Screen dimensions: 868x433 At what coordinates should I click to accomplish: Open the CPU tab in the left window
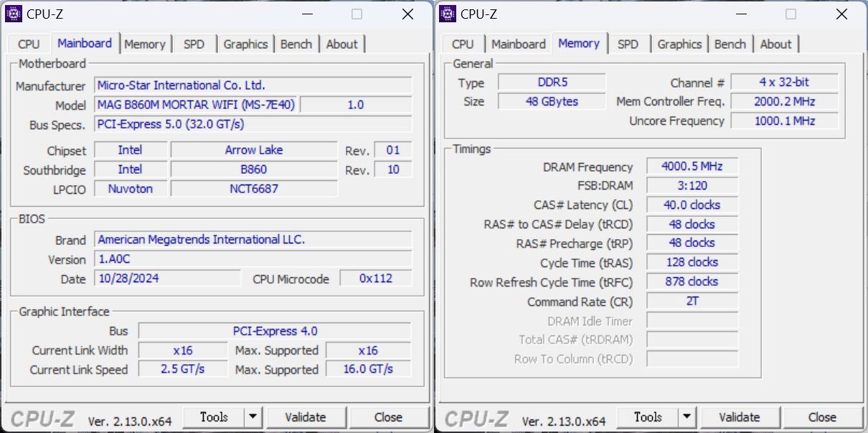click(x=29, y=44)
